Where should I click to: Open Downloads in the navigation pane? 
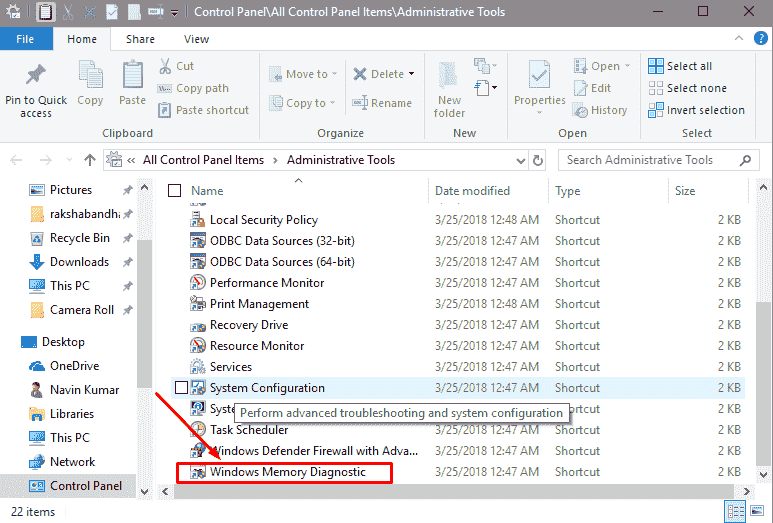click(79, 262)
